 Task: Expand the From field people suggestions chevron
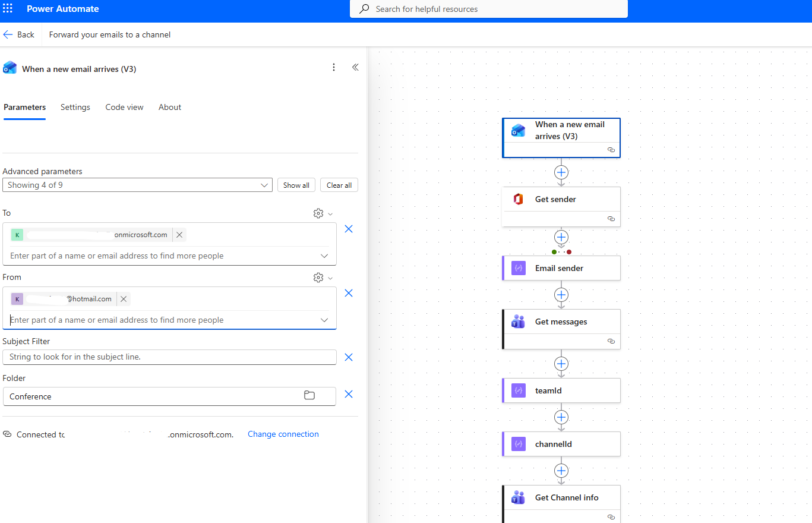pos(324,320)
